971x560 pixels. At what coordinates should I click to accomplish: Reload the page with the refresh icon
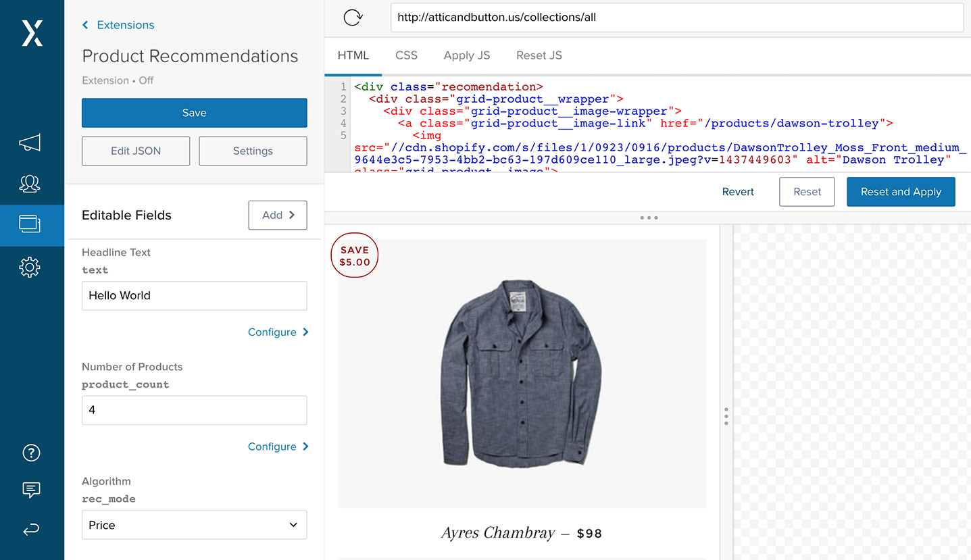point(353,18)
